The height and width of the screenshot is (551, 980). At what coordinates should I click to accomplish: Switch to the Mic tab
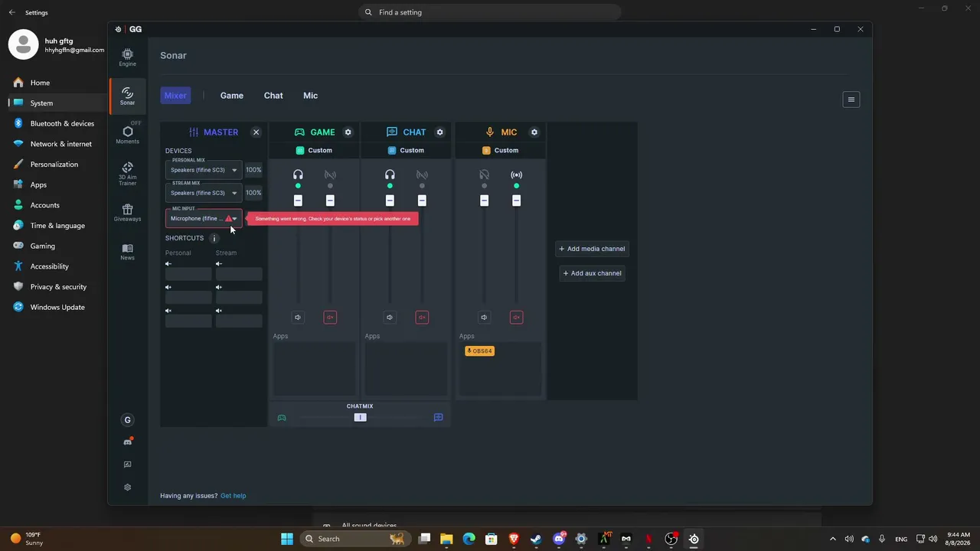point(310,96)
